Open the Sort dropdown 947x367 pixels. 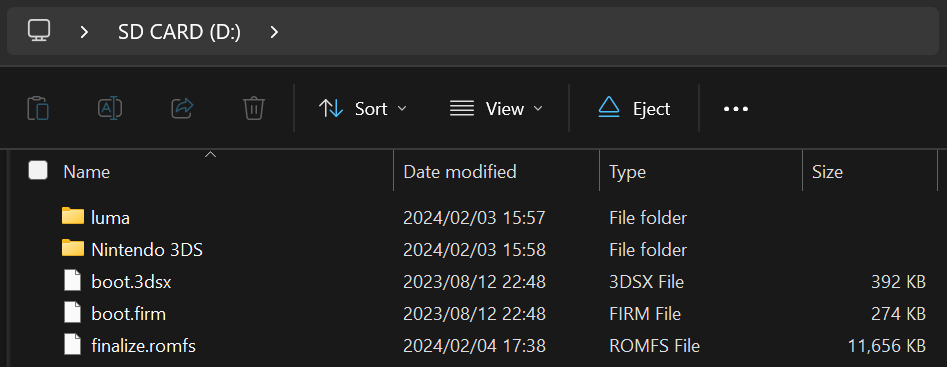click(362, 109)
